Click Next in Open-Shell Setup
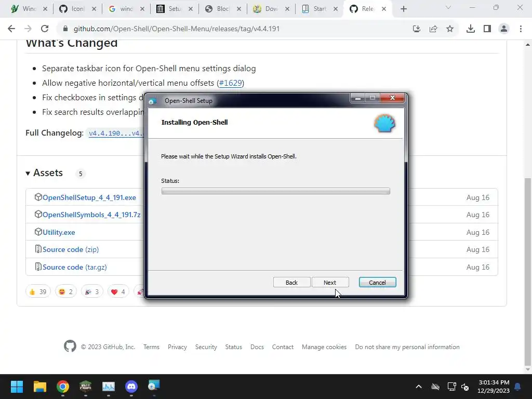 tap(330, 282)
